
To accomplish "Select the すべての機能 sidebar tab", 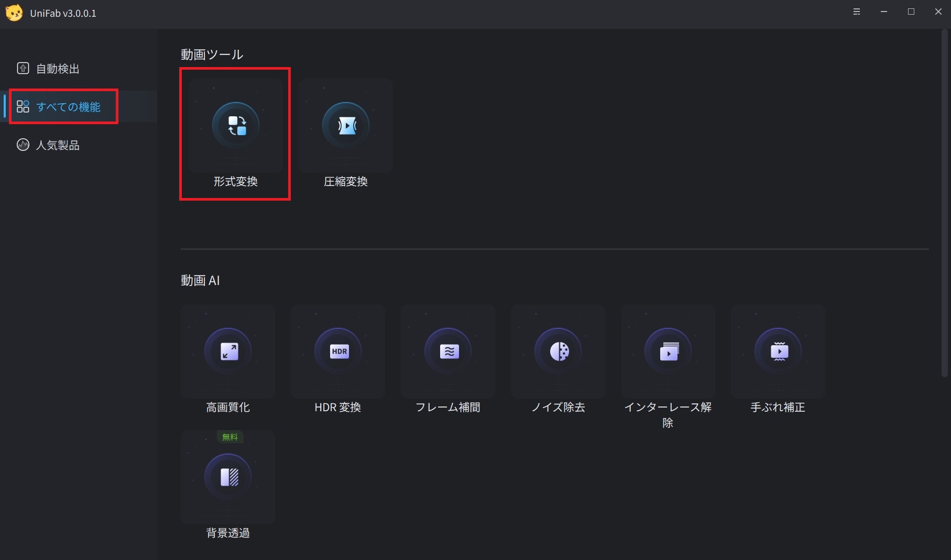I will 79,107.
